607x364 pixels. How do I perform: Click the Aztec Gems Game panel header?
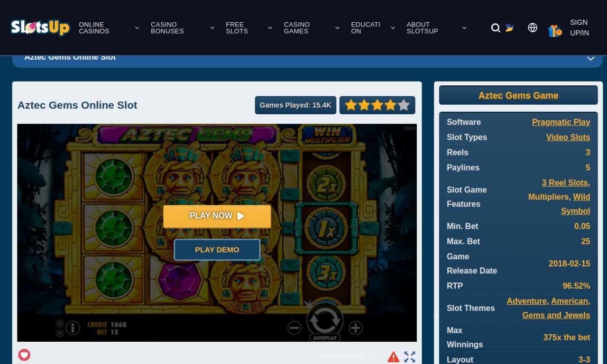pyautogui.click(x=518, y=95)
